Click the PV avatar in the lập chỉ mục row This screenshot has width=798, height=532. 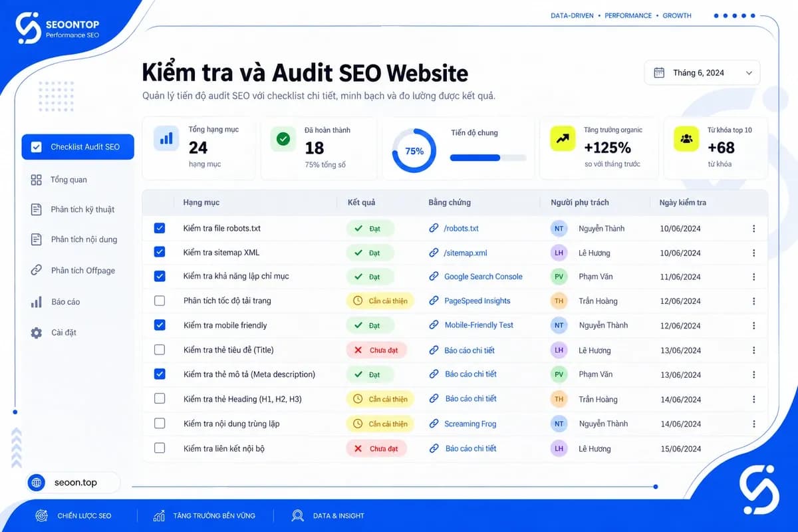point(559,277)
